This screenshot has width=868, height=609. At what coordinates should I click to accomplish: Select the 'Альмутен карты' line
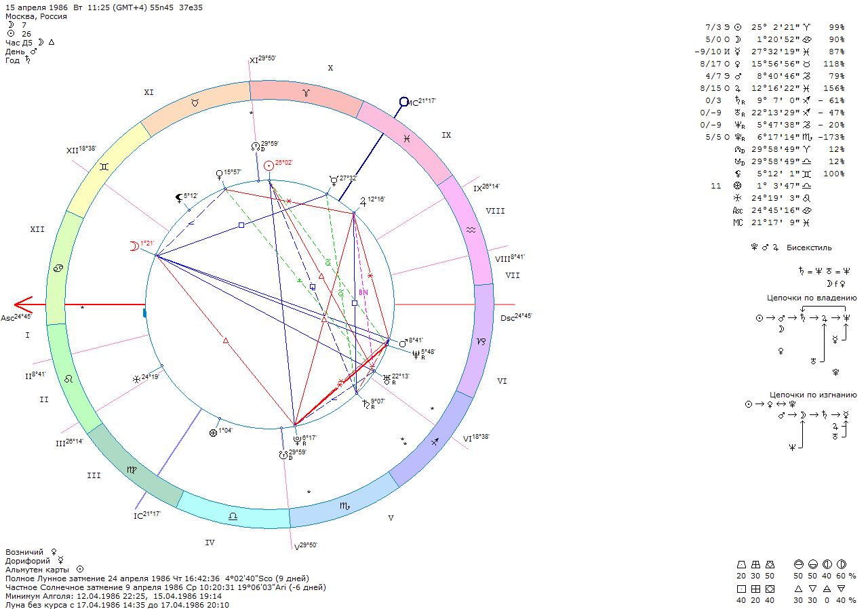(x=45, y=569)
